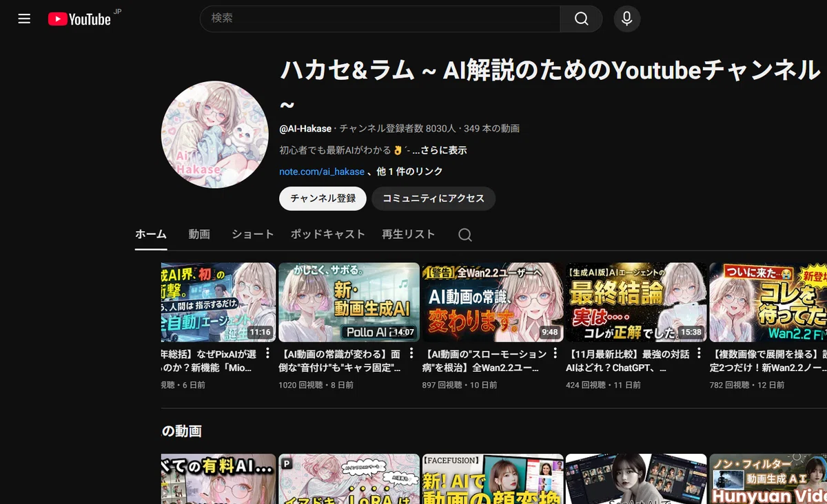Open the pink LoRA second-row thumbnail
Image resolution: width=827 pixels, height=504 pixels.
pos(349,479)
